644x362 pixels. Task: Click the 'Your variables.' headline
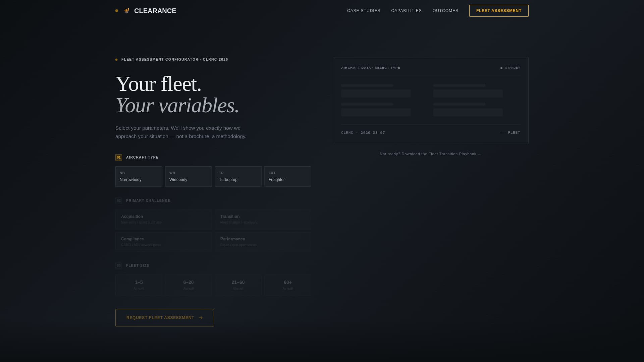177,106
